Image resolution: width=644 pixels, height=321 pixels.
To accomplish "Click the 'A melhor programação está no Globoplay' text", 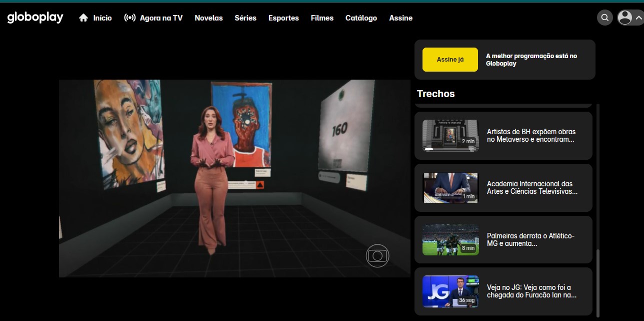I will (531, 60).
